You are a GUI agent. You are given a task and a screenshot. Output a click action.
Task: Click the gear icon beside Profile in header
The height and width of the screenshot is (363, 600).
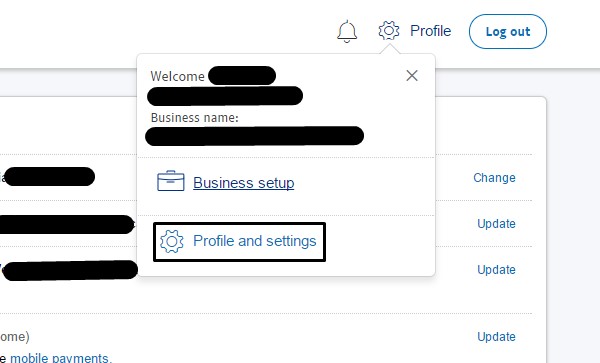[389, 31]
